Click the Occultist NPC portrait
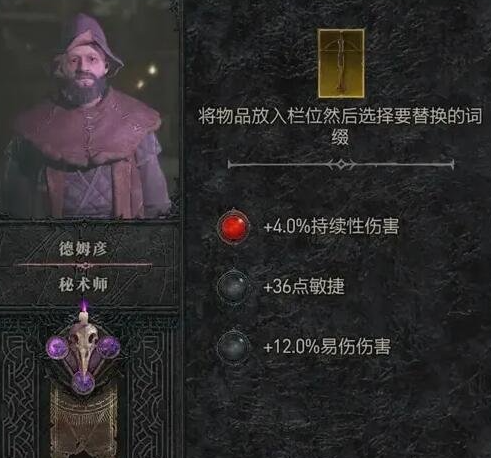This screenshot has height=458, width=491. (89, 115)
